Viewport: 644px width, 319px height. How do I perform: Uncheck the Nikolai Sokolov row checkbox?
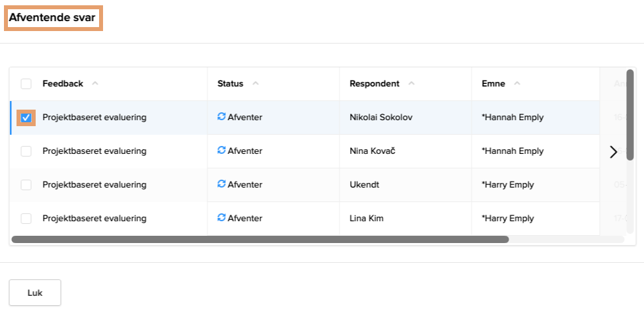(26, 118)
